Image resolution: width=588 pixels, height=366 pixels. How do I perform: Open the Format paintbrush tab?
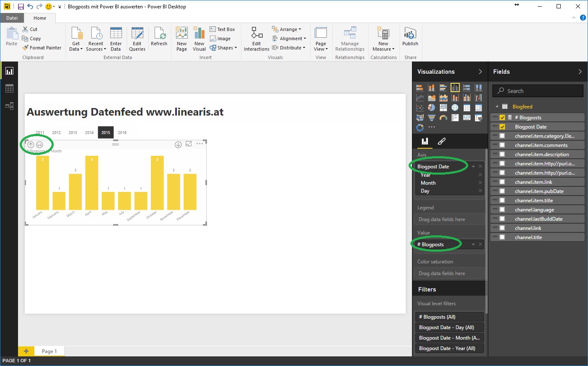(441, 142)
